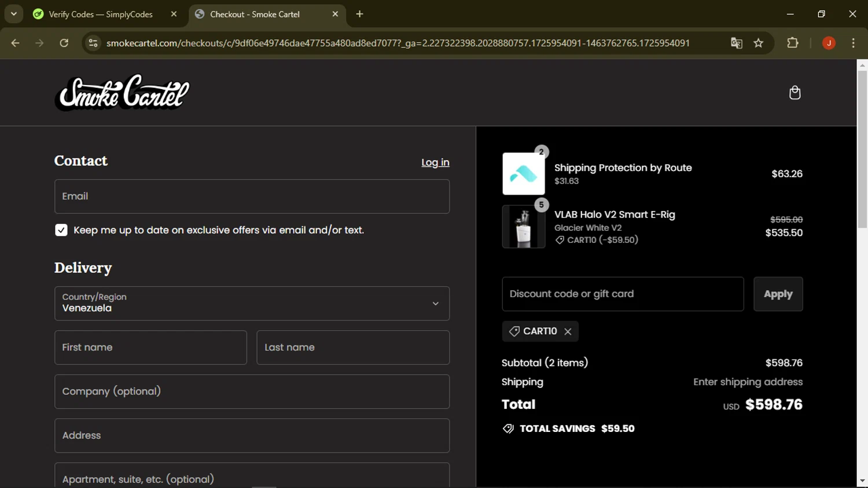This screenshot has height=488, width=868.
Task: Focus the Email input field
Action: pos(252,197)
